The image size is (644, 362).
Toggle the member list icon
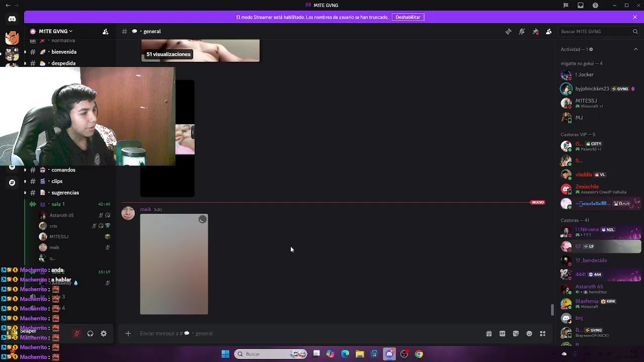click(x=549, y=31)
